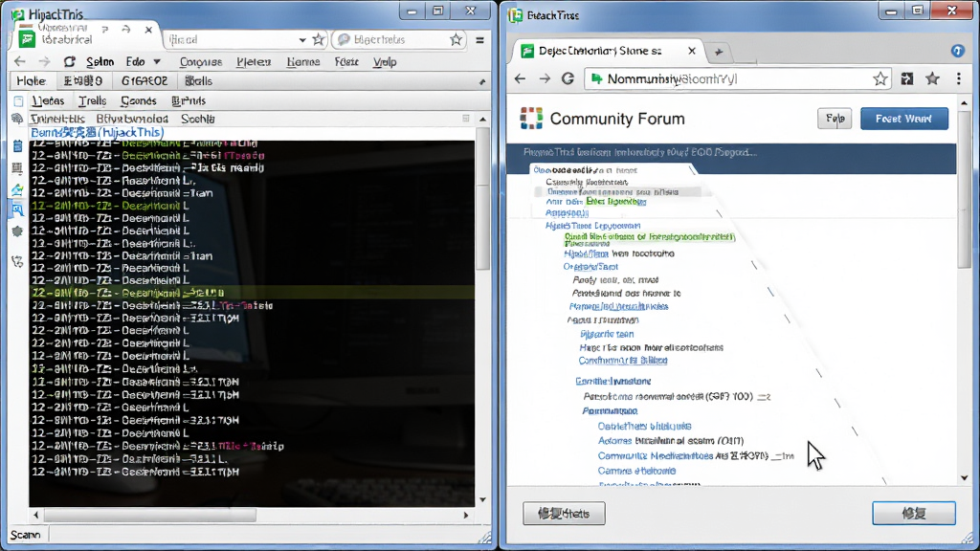The height and width of the screenshot is (551, 980).
Task: Click the bottom-left 修复 button in forum window
Action: 564,514
